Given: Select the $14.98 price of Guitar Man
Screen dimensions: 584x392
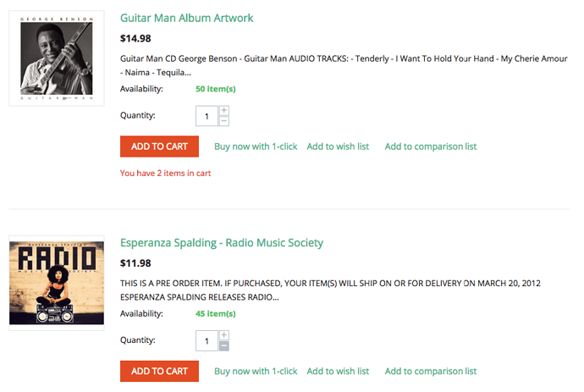Looking at the screenshot, I should point(135,38).
